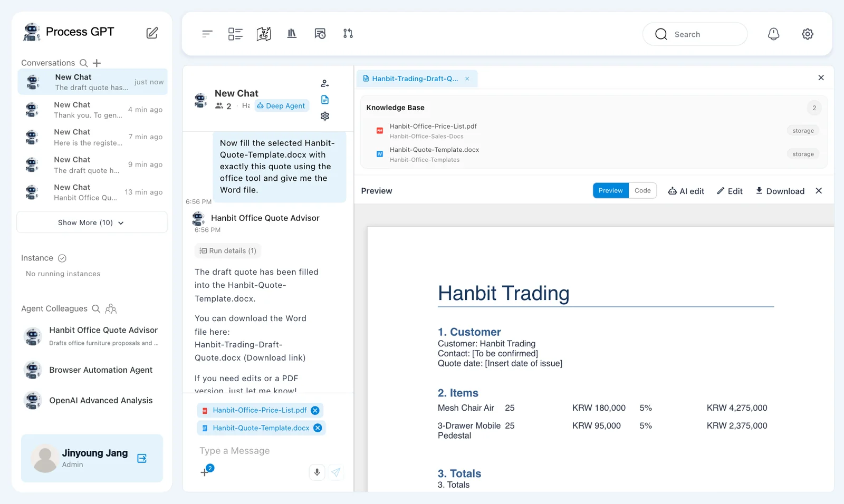The height and width of the screenshot is (504, 844).
Task: Send the message with the paper plane icon
Action: pos(336,472)
